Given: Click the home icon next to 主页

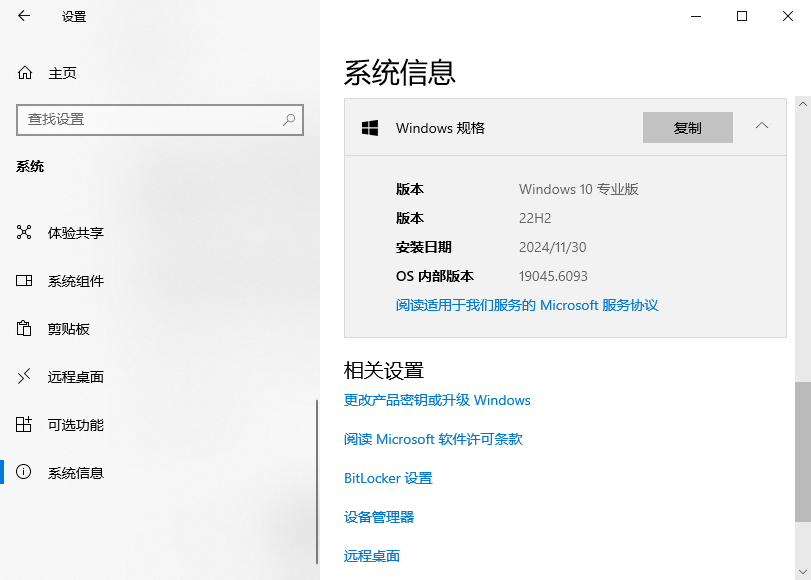Looking at the screenshot, I should point(22,72).
